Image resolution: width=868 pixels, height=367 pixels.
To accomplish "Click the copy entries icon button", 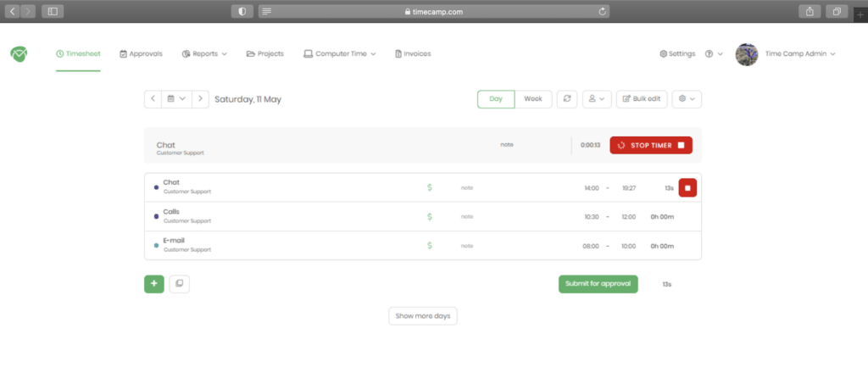I will [180, 284].
